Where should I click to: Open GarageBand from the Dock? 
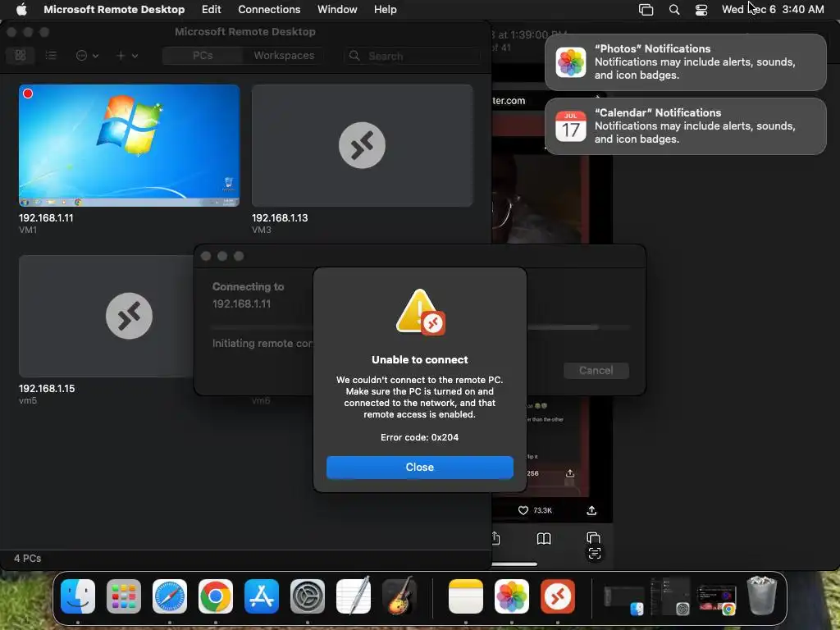click(x=399, y=596)
